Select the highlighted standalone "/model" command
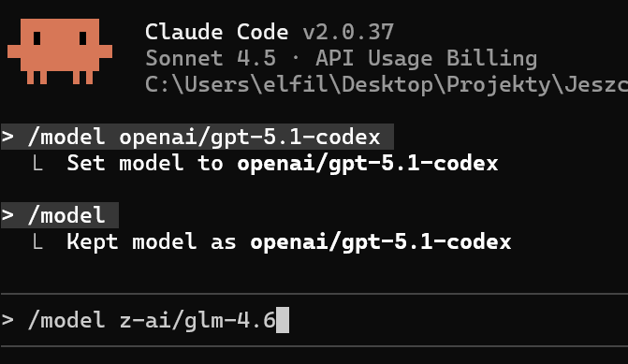The image size is (628, 364). (x=60, y=215)
